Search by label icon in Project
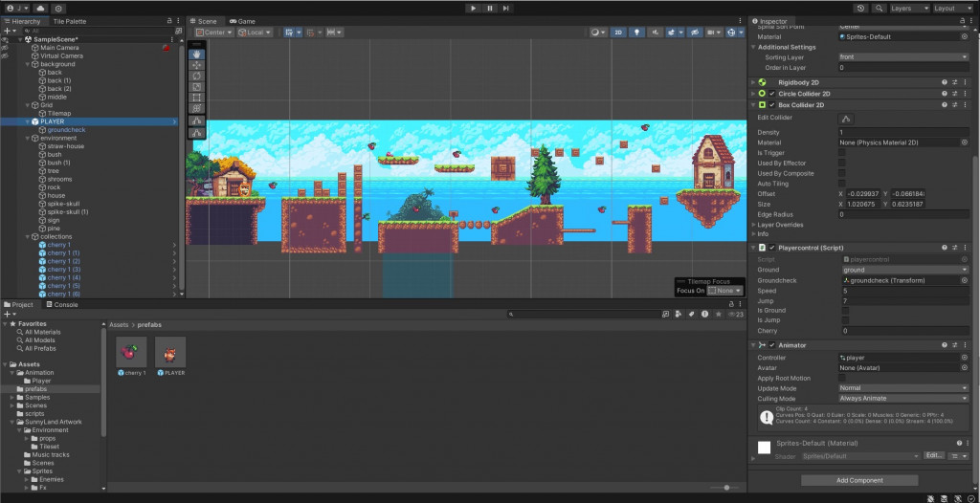This screenshot has width=980, height=503. pyautogui.click(x=692, y=315)
